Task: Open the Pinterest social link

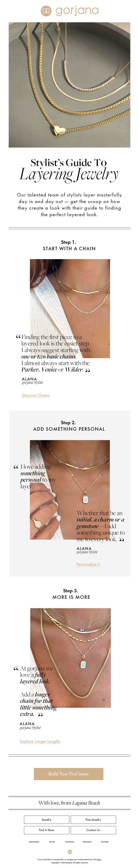Action: (87, 842)
